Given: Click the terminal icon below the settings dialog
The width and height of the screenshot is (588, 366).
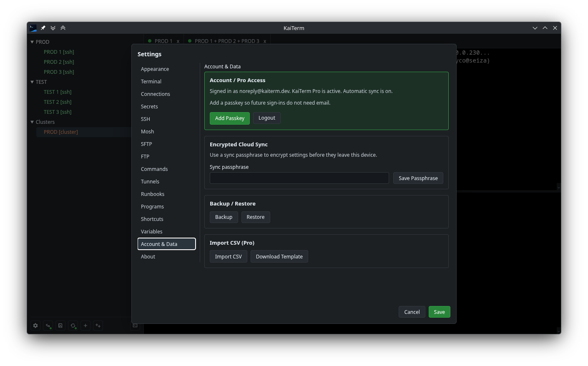Looking at the screenshot, I should 135,326.
